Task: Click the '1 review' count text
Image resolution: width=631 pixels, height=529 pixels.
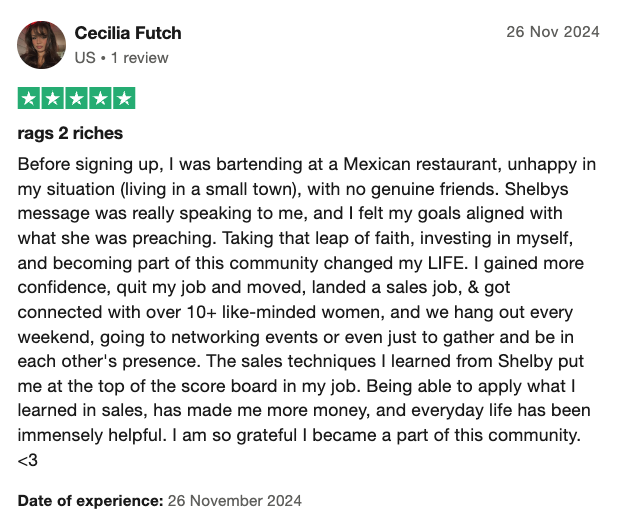Action: [x=140, y=58]
